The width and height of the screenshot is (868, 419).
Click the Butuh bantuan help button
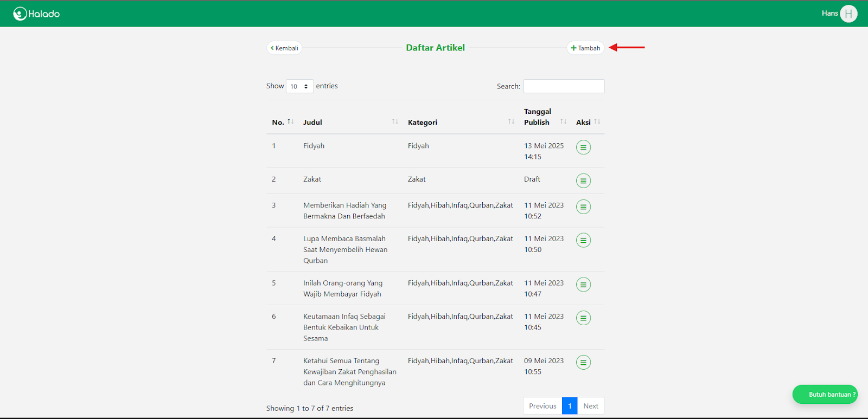825,395
